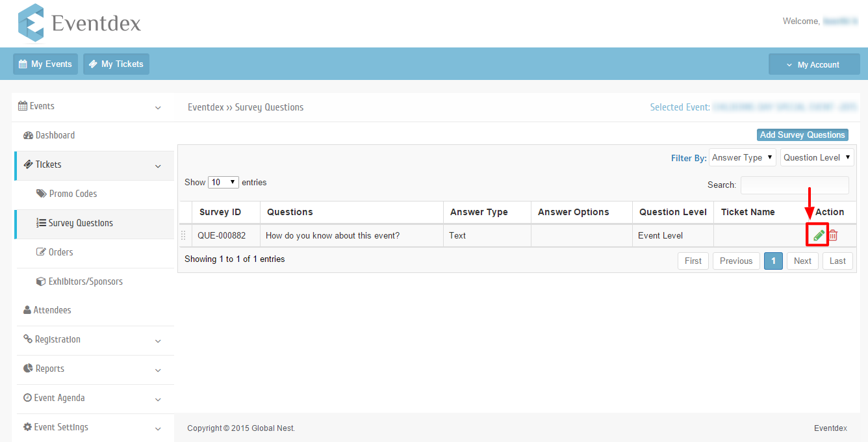This screenshot has height=442, width=868.
Task: Click the green pencil edit icon
Action: click(819, 235)
